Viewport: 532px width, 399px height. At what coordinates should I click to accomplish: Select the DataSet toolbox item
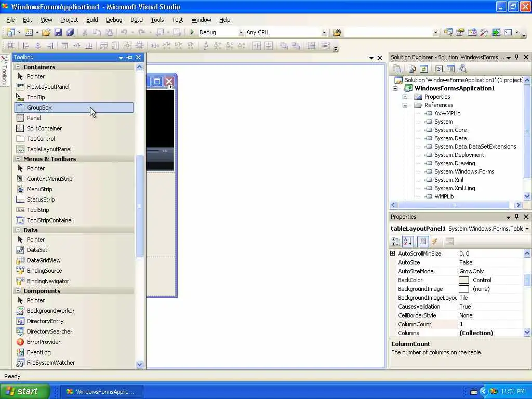(74, 250)
